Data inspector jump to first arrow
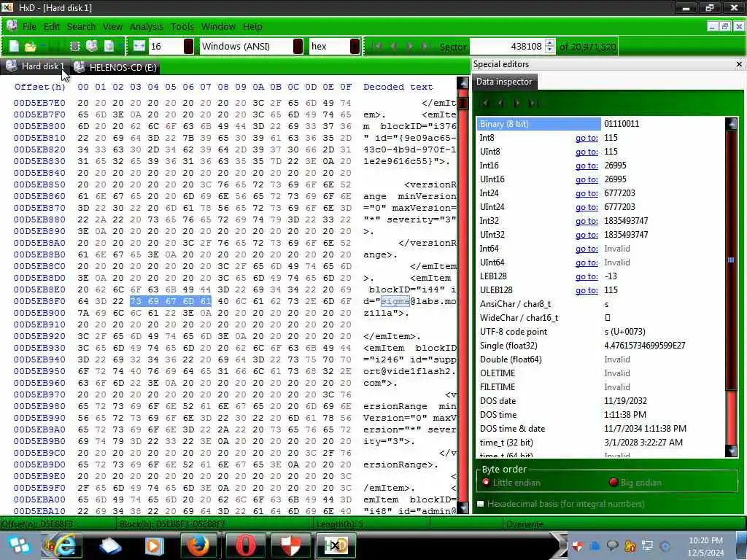This screenshot has width=747, height=560. [x=484, y=103]
